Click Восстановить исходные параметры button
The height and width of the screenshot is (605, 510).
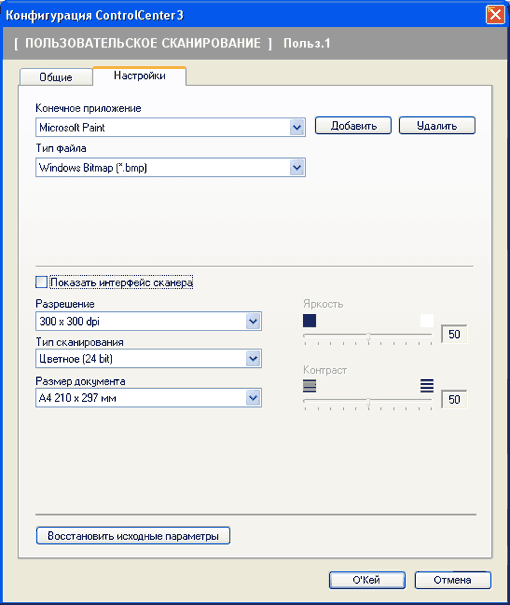(133, 536)
